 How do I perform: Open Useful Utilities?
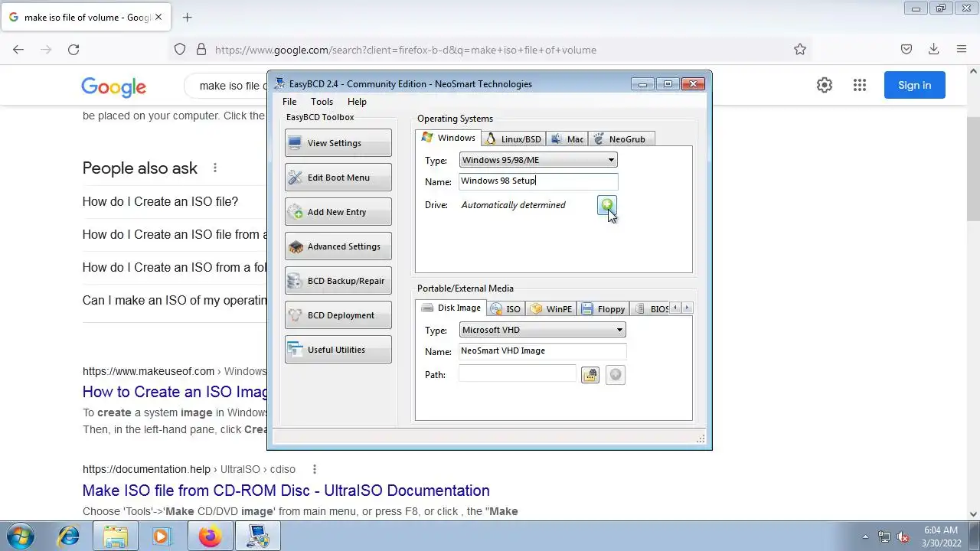click(x=338, y=350)
